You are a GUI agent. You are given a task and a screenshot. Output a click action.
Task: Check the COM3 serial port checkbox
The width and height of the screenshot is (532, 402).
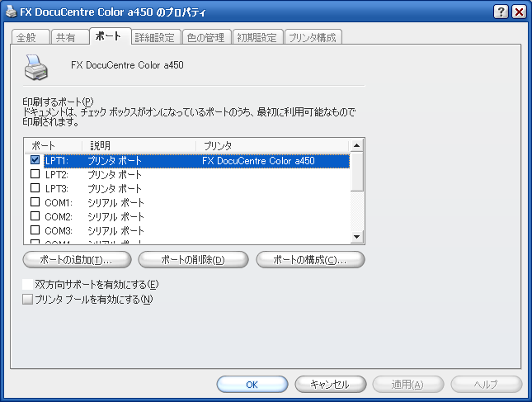35,230
